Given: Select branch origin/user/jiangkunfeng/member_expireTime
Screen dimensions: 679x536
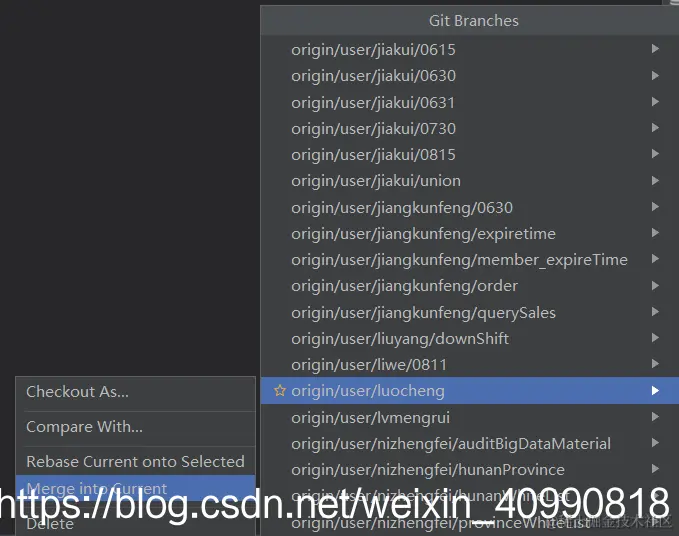Looking at the screenshot, I should pyautogui.click(x=470, y=260).
